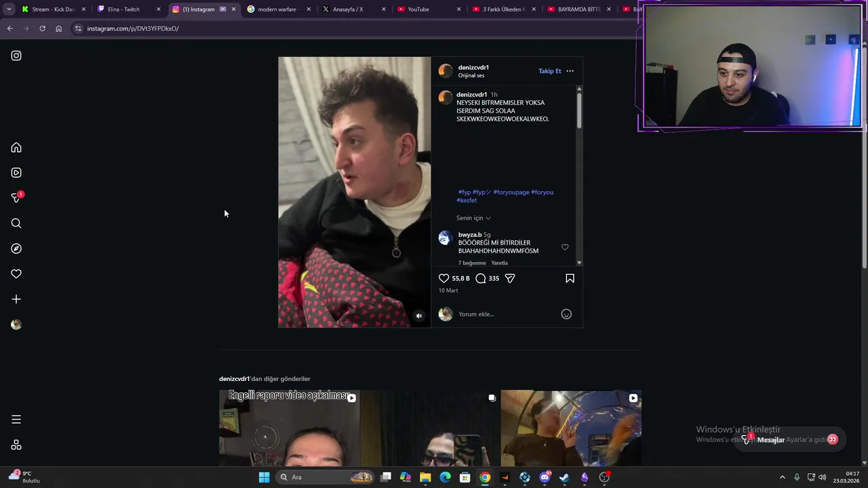Screen dimensions: 868x488
Task: Click the comments panel scrollbar down arrow
Action: tap(579, 263)
